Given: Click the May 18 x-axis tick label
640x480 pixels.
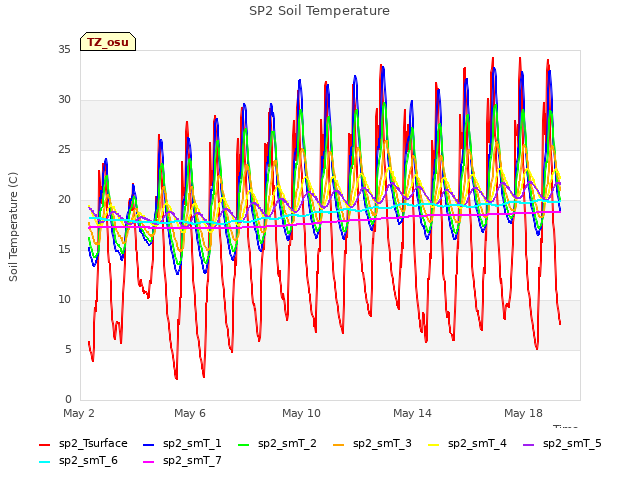Looking at the screenshot, I should pos(523,413).
